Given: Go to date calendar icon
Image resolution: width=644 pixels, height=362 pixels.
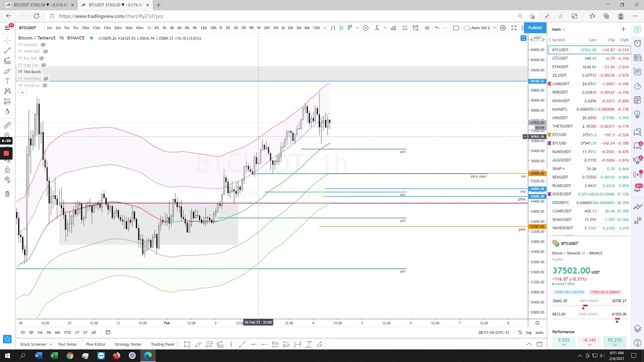Looking at the screenshot, I should [108, 332].
